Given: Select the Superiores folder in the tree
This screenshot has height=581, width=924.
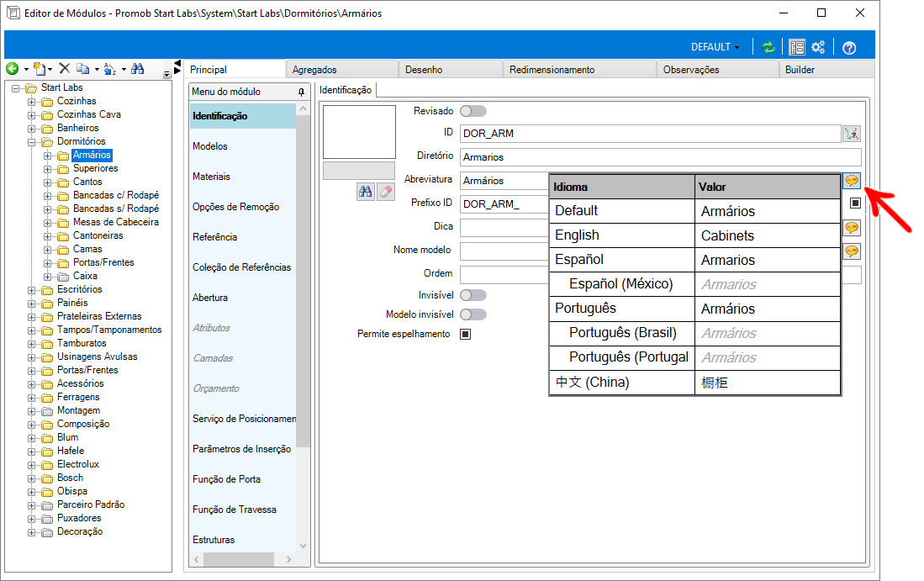Looking at the screenshot, I should point(96,168).
